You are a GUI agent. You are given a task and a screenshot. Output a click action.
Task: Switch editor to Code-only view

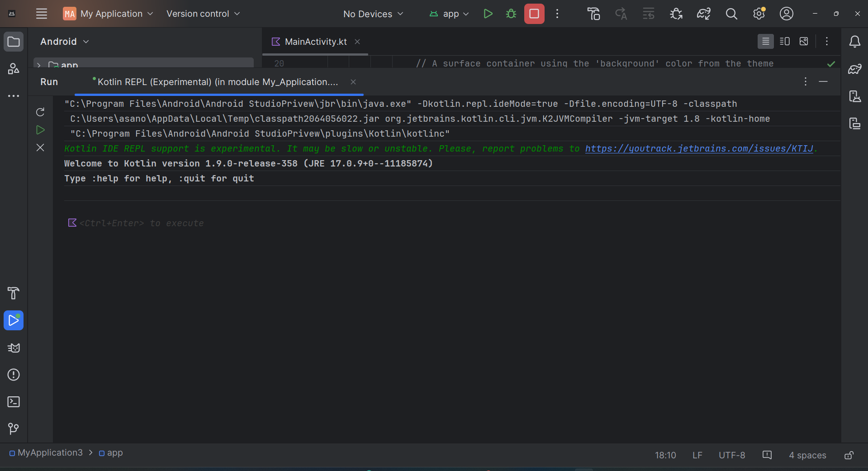(765, 42)
